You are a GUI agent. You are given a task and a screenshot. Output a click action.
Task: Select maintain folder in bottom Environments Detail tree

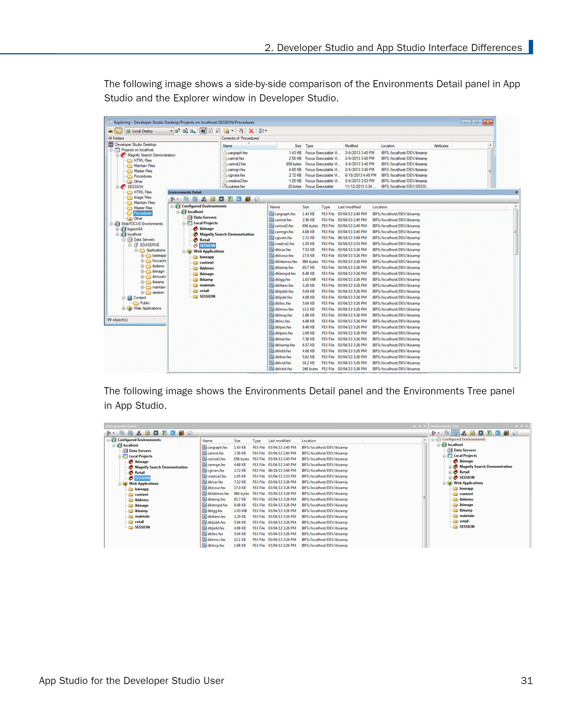(x=142, y=516)
